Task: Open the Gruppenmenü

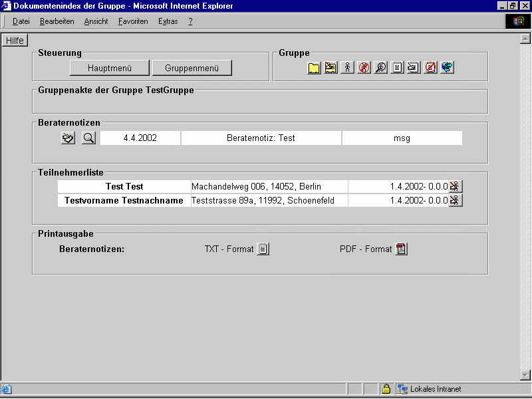Action: (x=192, y=68)
